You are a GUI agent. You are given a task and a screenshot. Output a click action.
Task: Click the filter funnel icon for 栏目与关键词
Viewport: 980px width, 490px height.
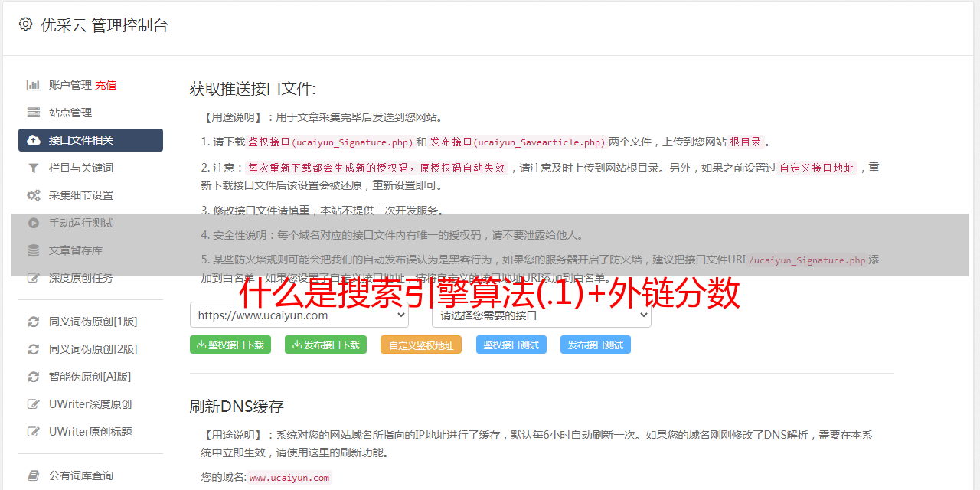pyautogui.click(x=34, y=168)
